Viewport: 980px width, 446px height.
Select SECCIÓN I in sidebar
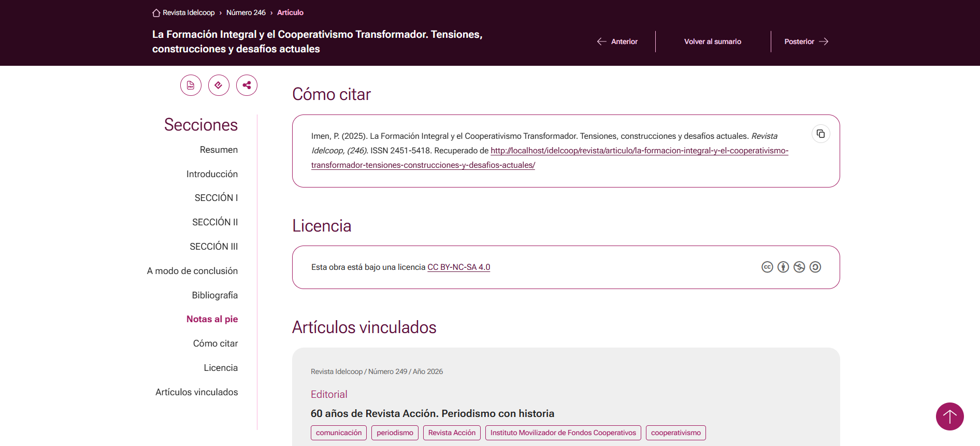[x=216, y=198]
